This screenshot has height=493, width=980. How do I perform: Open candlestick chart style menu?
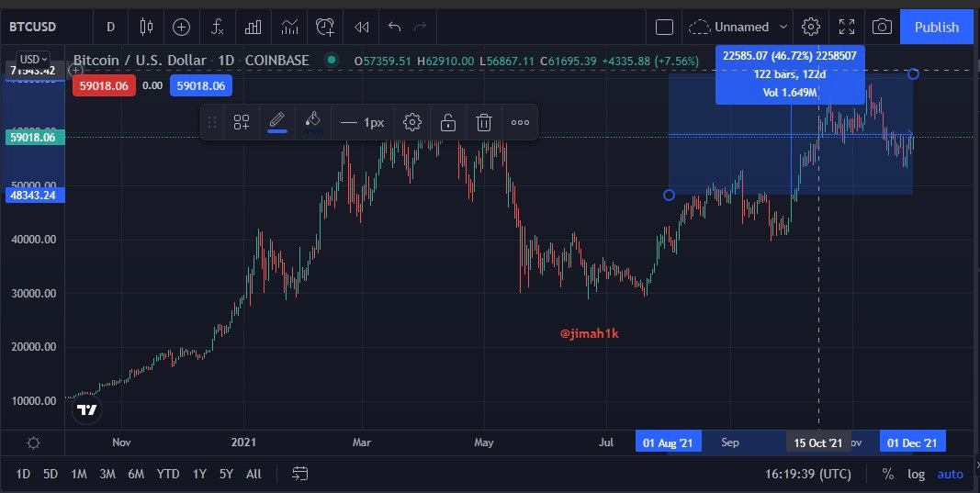tap(146, 27)
